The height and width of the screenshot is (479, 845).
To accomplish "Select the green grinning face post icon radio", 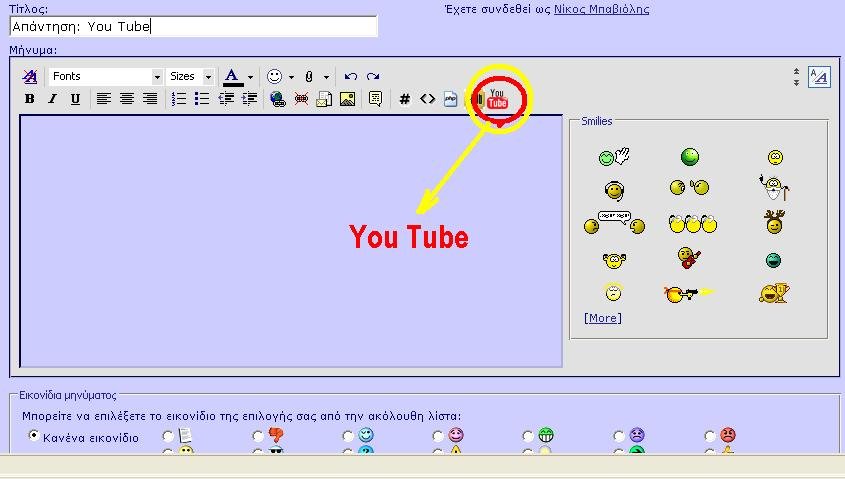I will pyautogui.click(x=528, y=435).
